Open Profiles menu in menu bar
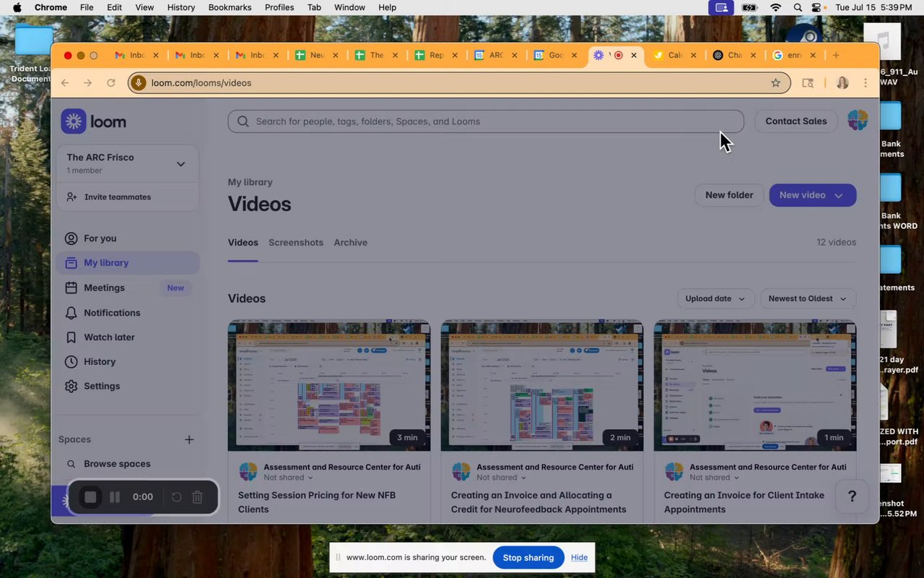 click(279, 7)
